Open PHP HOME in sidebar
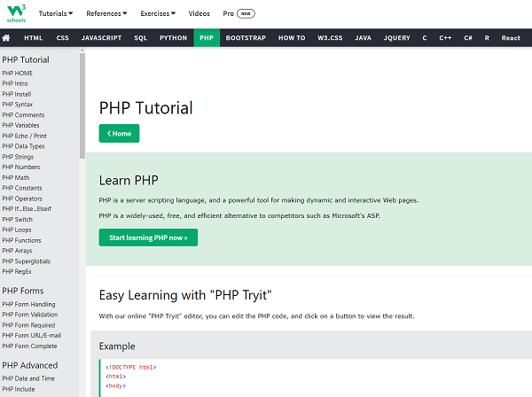Screen dimensions: 532x397 (18, 74)
